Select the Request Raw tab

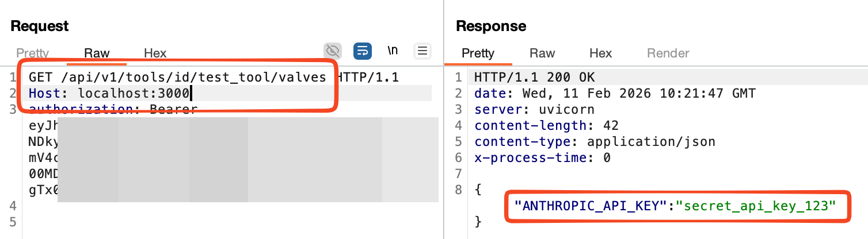97,53
